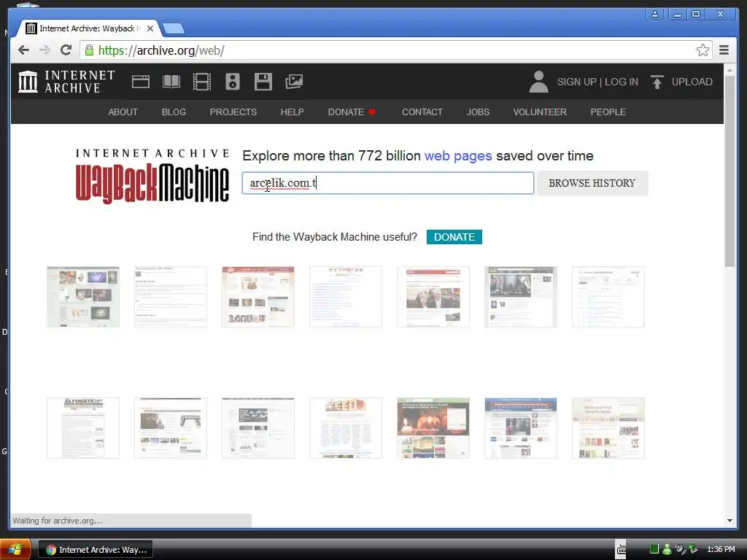Open sixth thumbnail in bottom row

(521, 428)
